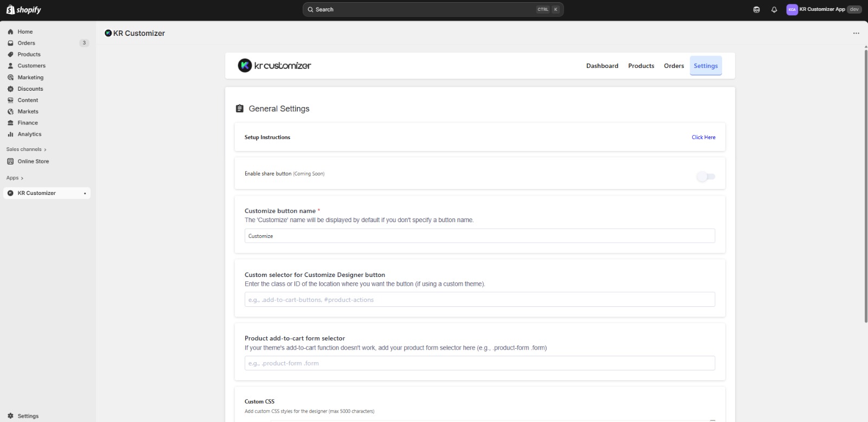Click the KCA store avatar
The height and width of the screenshot is (422, 868).
click(x=792, y=9)
